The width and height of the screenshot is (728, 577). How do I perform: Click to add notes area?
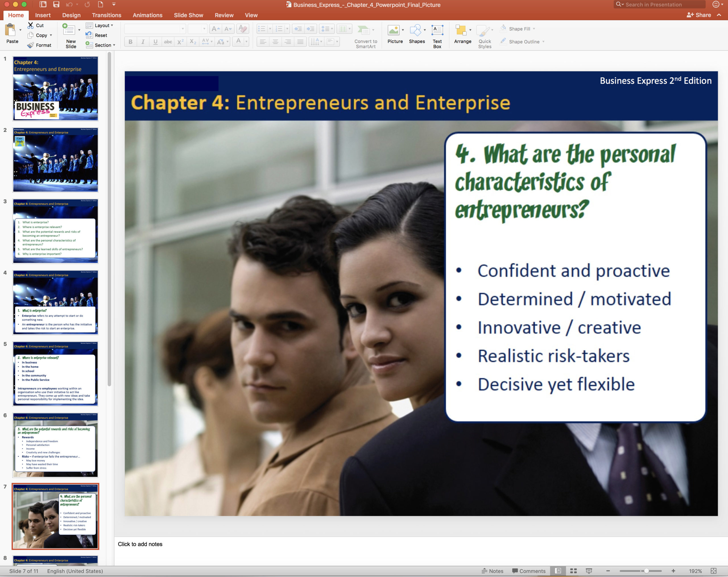click(x=421, y=551)
